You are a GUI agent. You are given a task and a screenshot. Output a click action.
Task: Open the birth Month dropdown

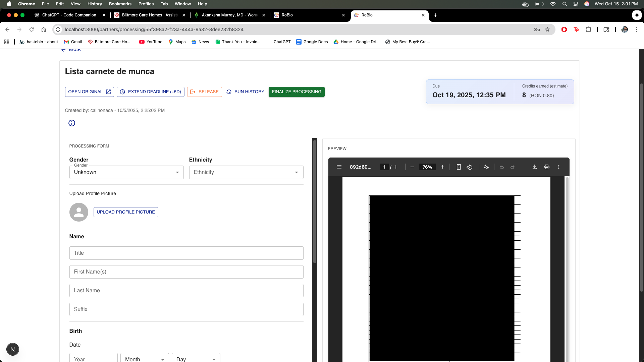point(145,359)
